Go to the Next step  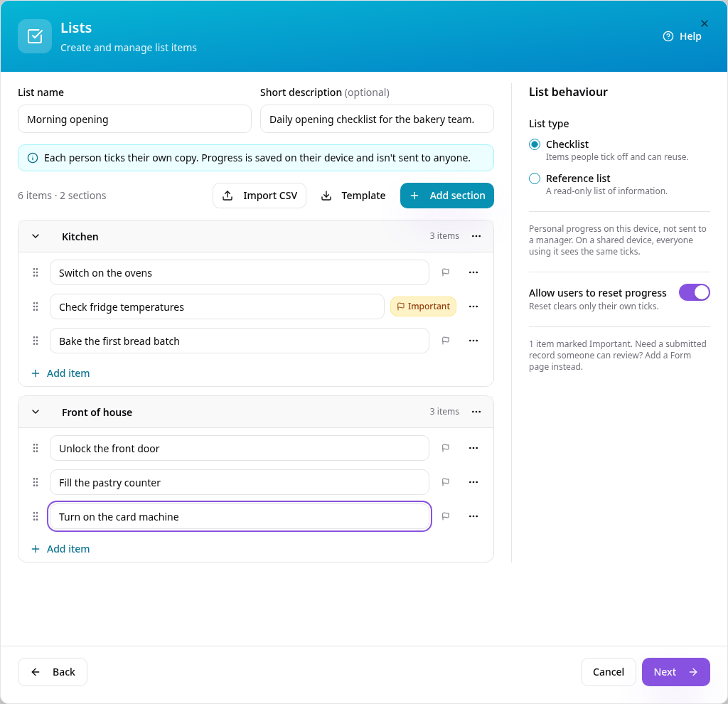click(x=675, y=672)
